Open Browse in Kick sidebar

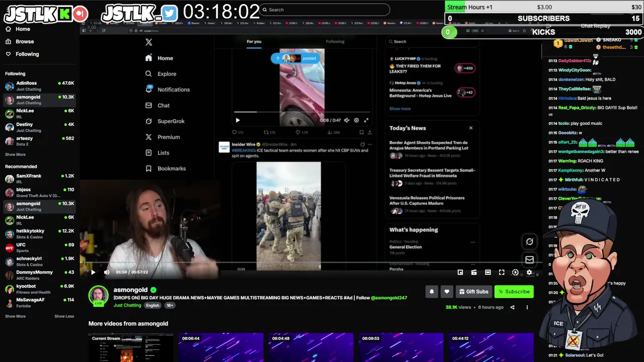tap(20, 42)
